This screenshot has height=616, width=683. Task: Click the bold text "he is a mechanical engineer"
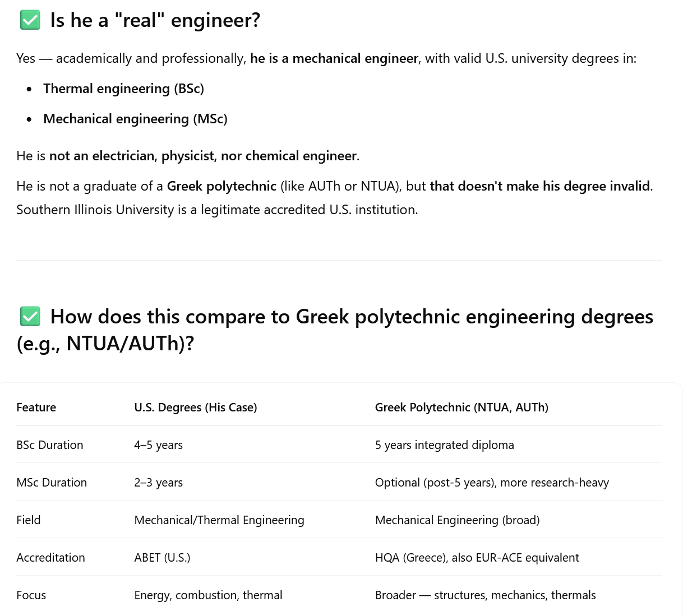point(334,58)
